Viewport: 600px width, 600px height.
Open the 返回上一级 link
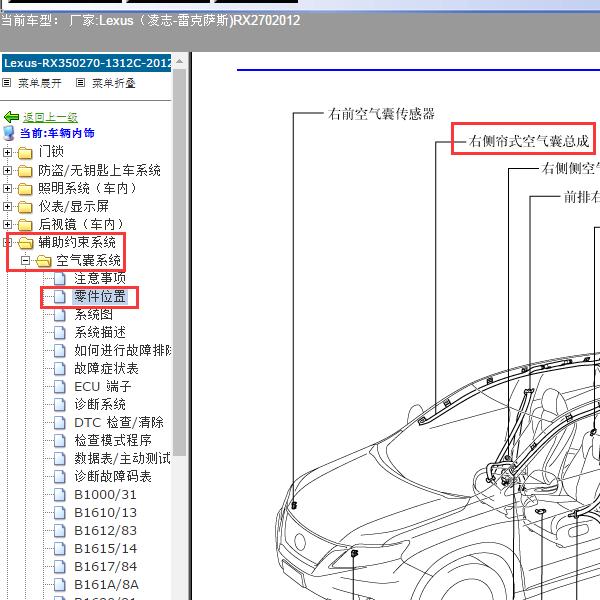tap(50, 117)
